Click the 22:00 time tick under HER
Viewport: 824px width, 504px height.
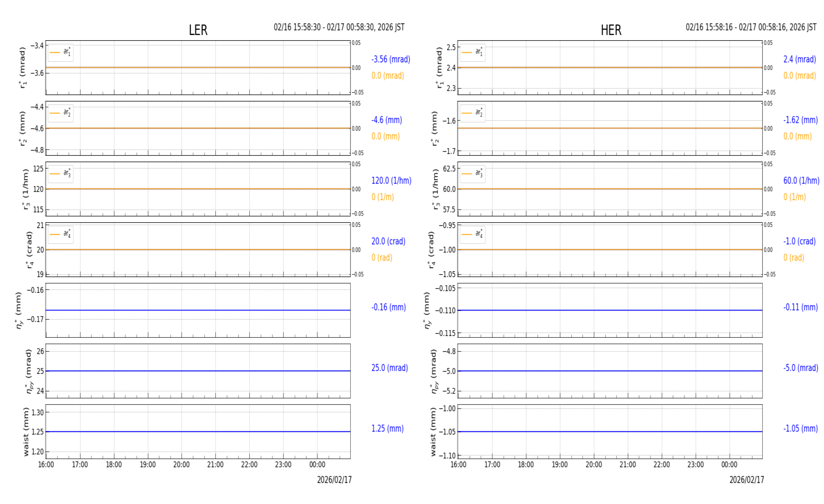point(661,465)
